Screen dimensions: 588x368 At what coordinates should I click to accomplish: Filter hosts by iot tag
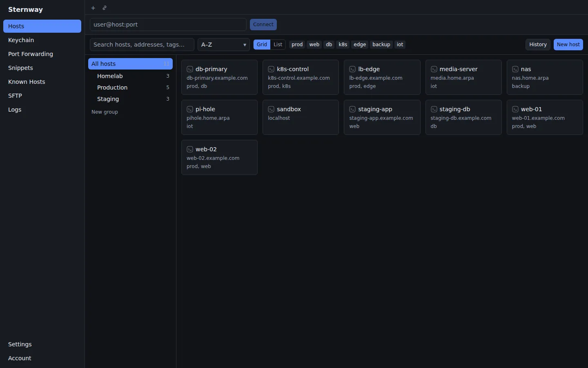400,45
